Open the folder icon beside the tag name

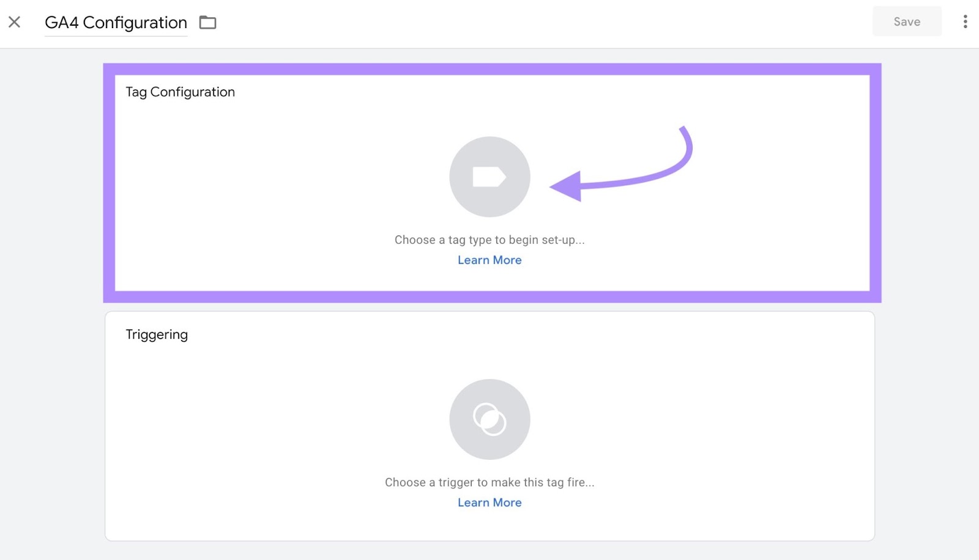(208, 23)
